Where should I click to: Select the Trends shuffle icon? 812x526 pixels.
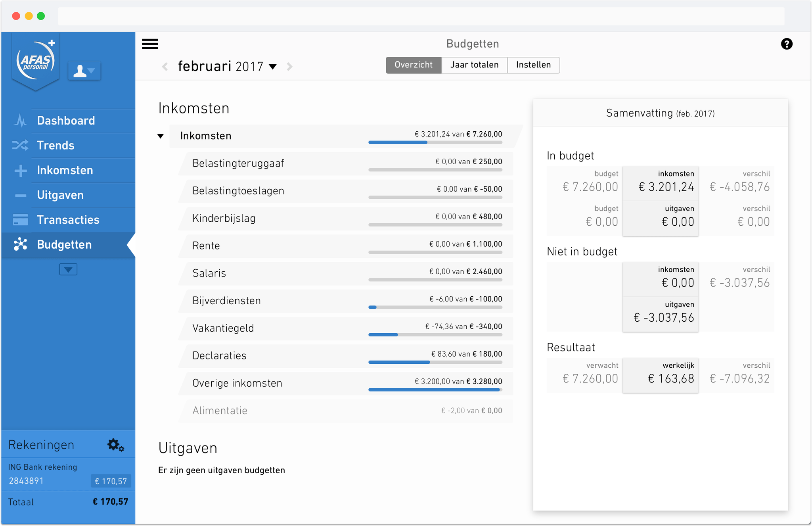point(20,145)
